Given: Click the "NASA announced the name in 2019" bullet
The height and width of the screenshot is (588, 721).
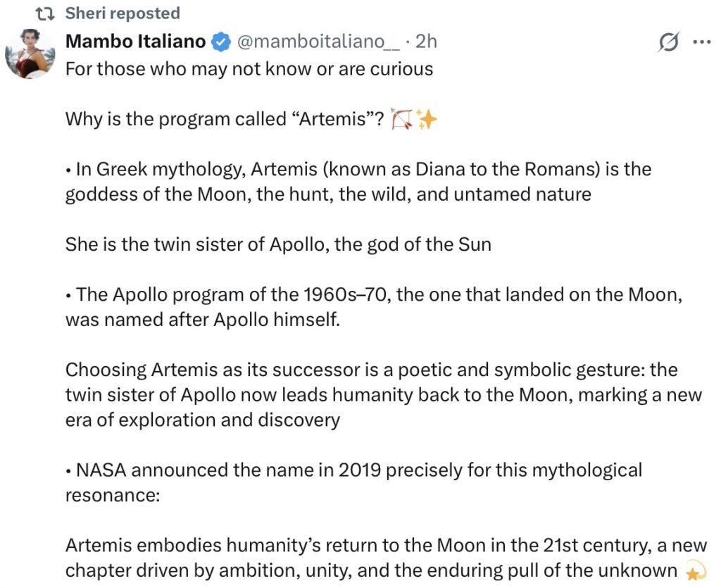Looking at the screenshot, I should point(353,482).
